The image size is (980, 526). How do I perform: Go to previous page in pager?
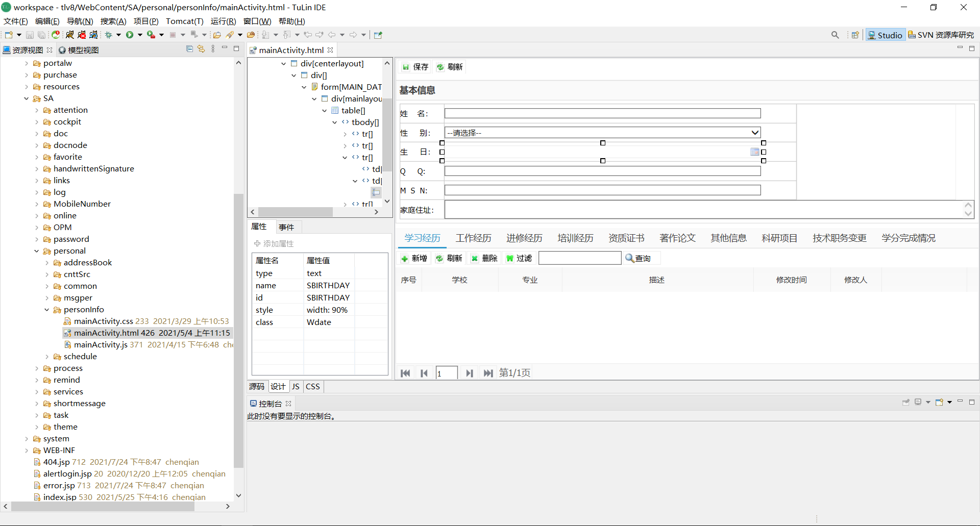coord(424,373)
